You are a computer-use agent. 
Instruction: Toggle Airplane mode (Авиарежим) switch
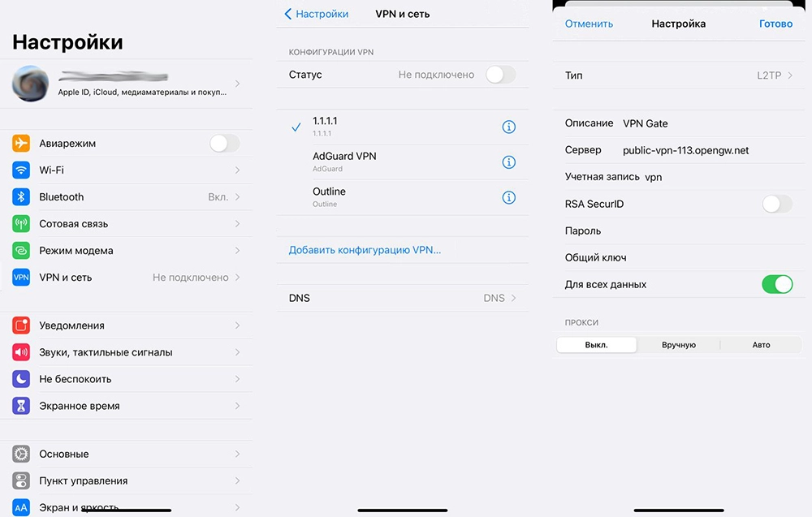pos(224,144)
